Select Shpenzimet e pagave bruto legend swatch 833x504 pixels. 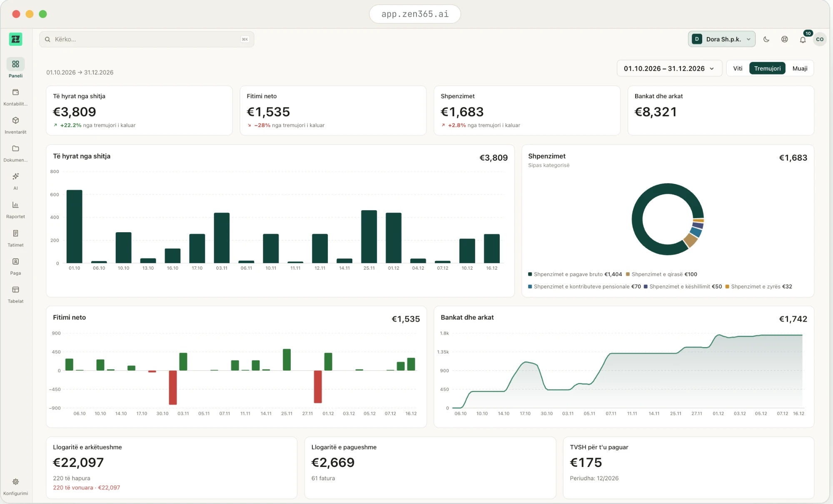(x=530, y=274)
